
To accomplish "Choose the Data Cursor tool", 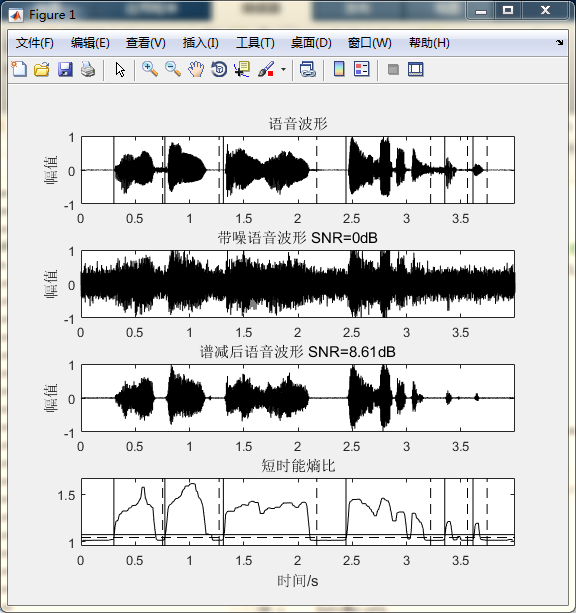I will [x=242, y=70].
